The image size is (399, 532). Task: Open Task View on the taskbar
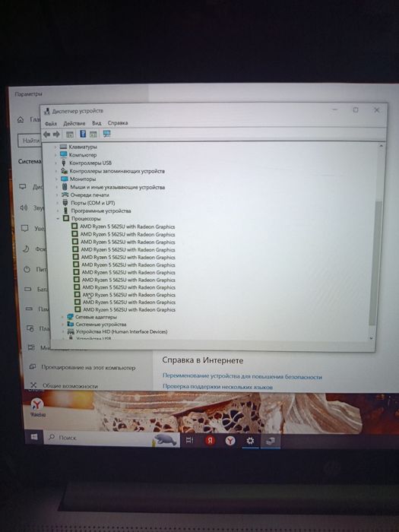point(190,440)
